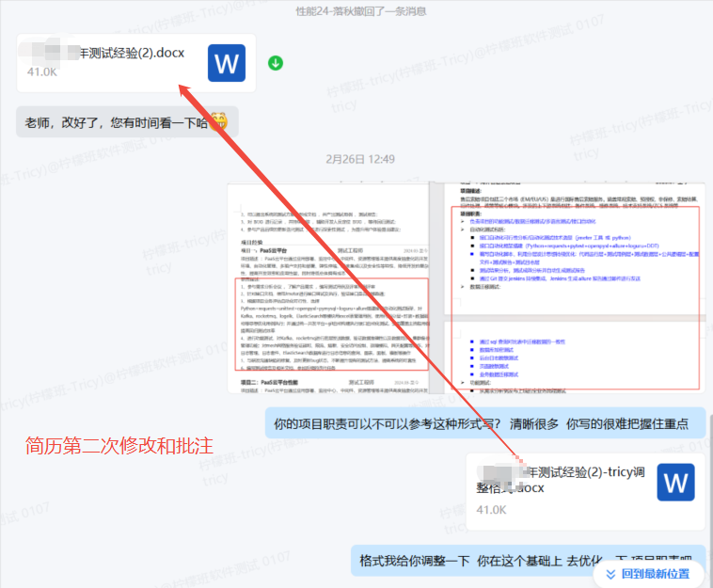Click 41.0K size under first docx file

click(x=42, y=72)
